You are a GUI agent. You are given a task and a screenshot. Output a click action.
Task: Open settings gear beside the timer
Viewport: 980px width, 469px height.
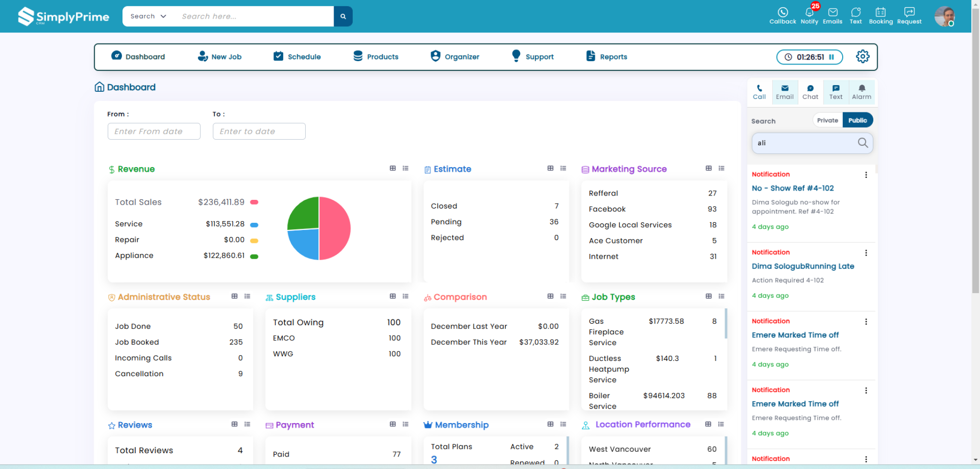click(x=862, y=56)
